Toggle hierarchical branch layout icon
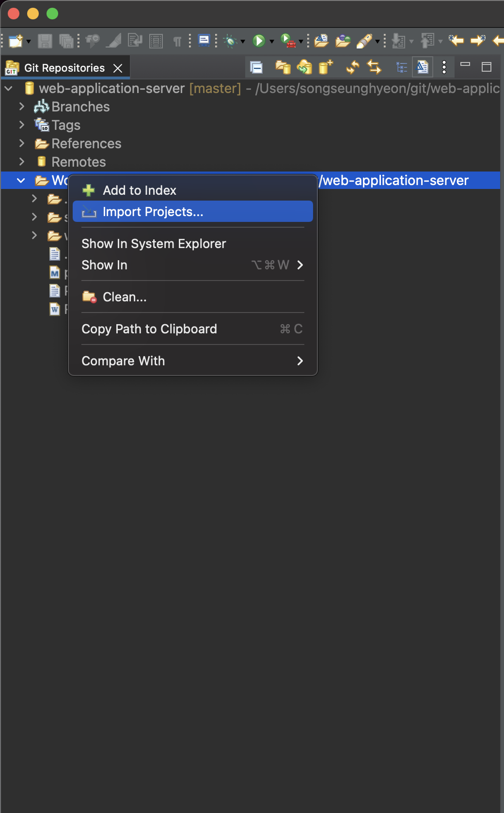 point(402,67)
